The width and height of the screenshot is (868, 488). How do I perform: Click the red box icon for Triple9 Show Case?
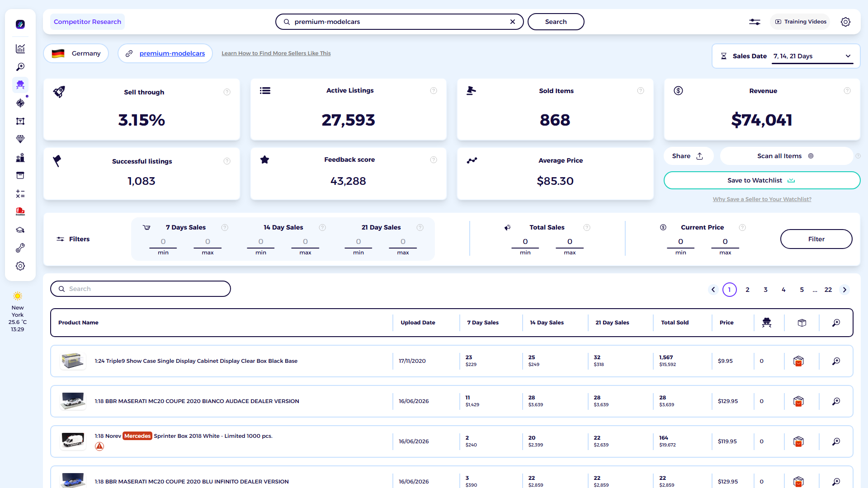(798, 361)
